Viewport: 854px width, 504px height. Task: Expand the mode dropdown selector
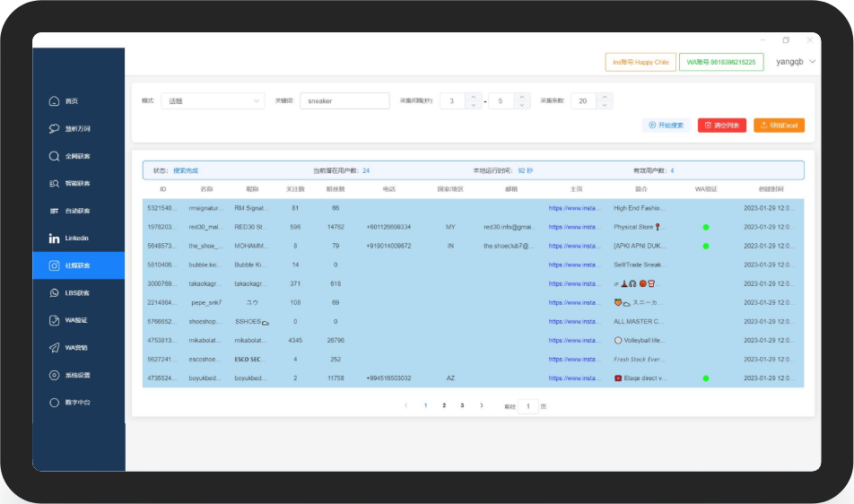point(213,100)
